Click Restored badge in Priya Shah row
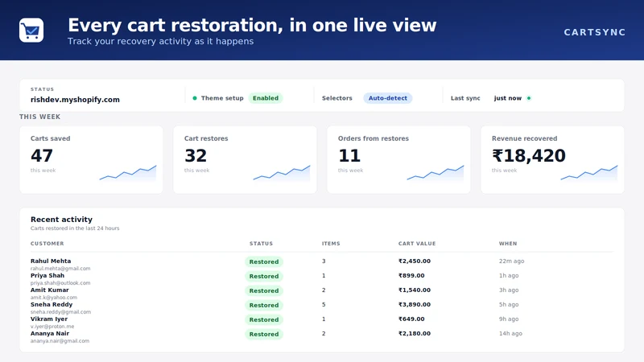 [264, 276]
